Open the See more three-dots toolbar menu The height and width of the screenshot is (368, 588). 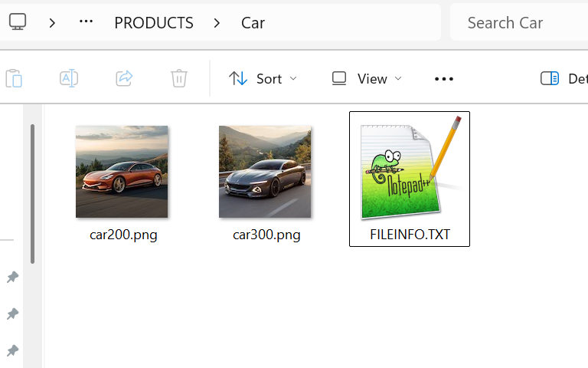pos(444,78)
